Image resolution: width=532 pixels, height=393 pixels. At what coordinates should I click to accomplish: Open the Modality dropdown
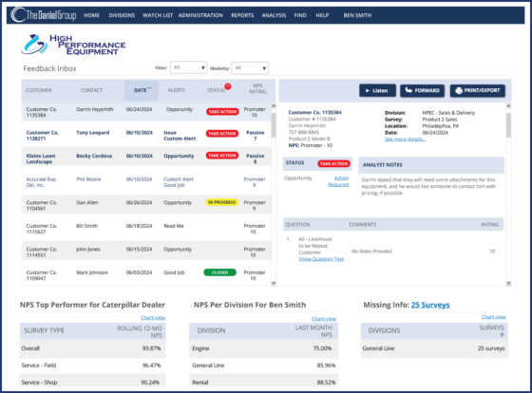(250, 68)
